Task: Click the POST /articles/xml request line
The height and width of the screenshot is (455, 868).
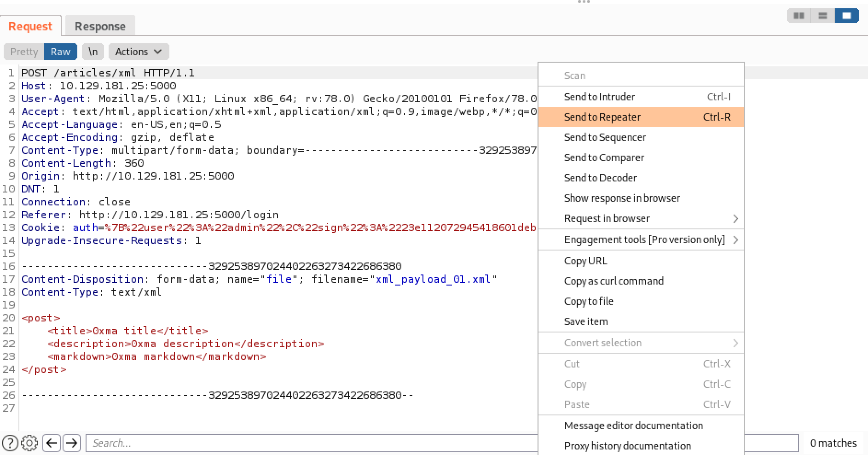Action: pos(108,73)
